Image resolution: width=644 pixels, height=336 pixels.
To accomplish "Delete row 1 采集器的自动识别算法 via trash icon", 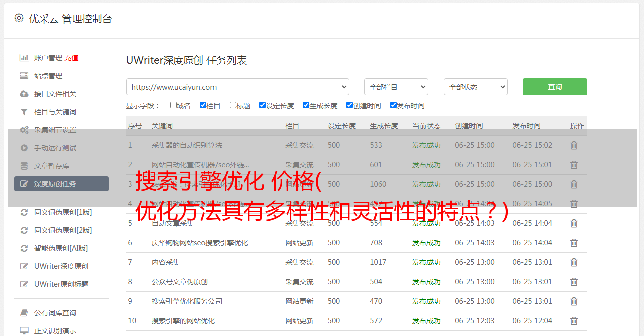I will tap(574, 145).
